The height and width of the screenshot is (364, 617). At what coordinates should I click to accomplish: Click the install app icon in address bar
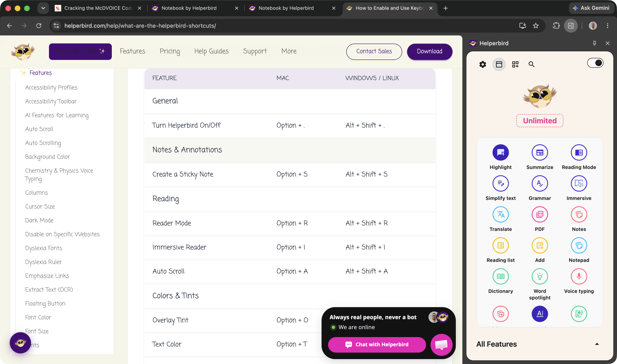coord(523,25)
